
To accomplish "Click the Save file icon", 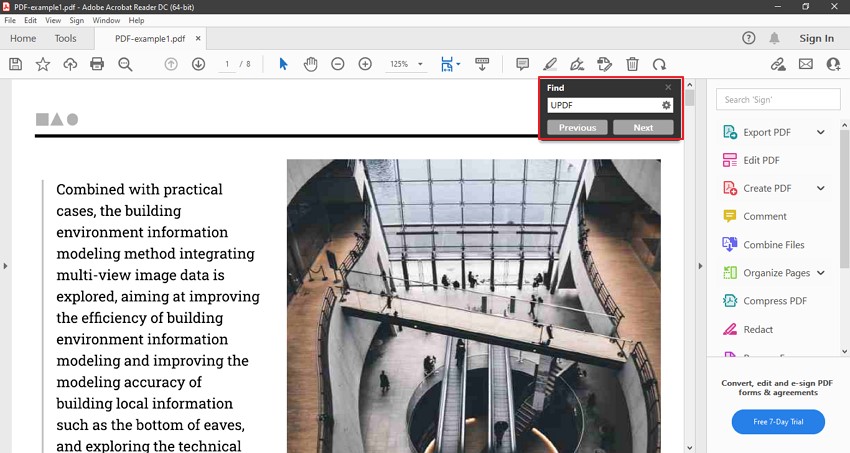I will pyautogui.click(x=15, y=64).
